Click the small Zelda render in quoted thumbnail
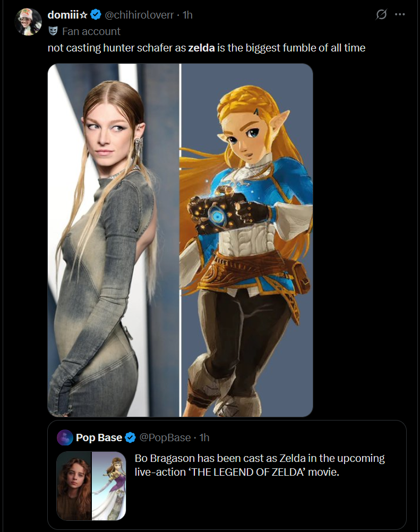The image size is (420, 532). [109, 486]
